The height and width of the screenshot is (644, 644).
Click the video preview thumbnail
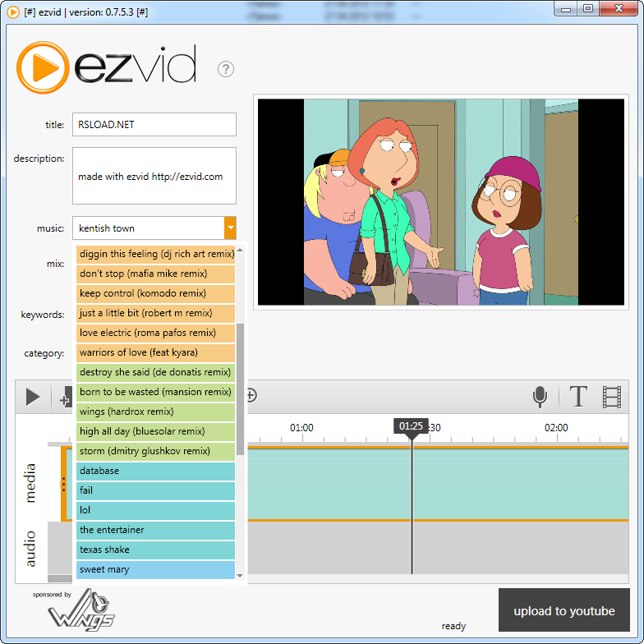(x=441, y=202)
